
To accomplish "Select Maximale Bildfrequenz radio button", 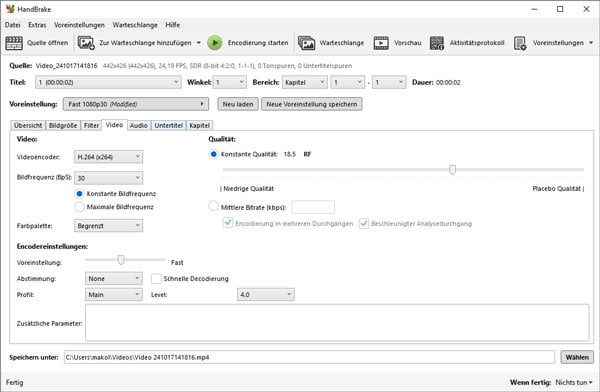I will 79,207.
